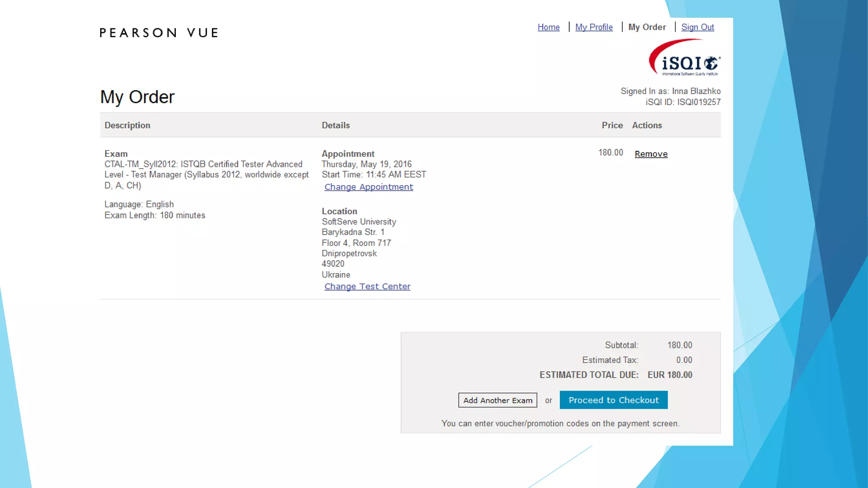Click the voucher/promotion codes note
The width and height of the screenshot is (868, 488).
(x=560, y=423)
